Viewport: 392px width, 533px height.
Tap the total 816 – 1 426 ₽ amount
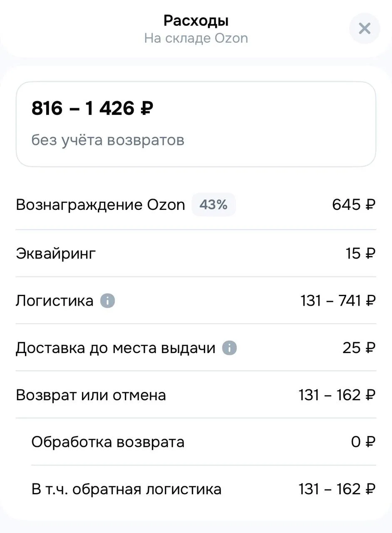click(x=92, y=109)
